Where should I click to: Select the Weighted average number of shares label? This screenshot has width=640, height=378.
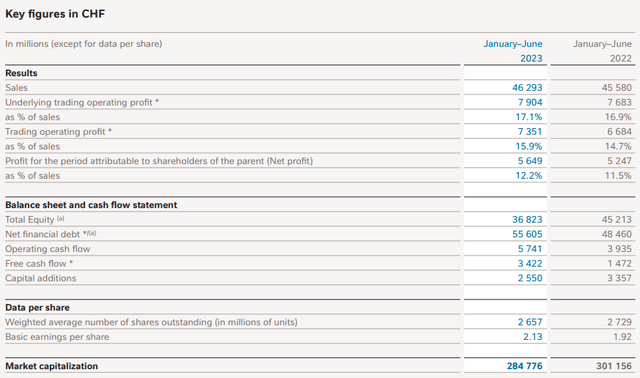[x=151, y=322]
